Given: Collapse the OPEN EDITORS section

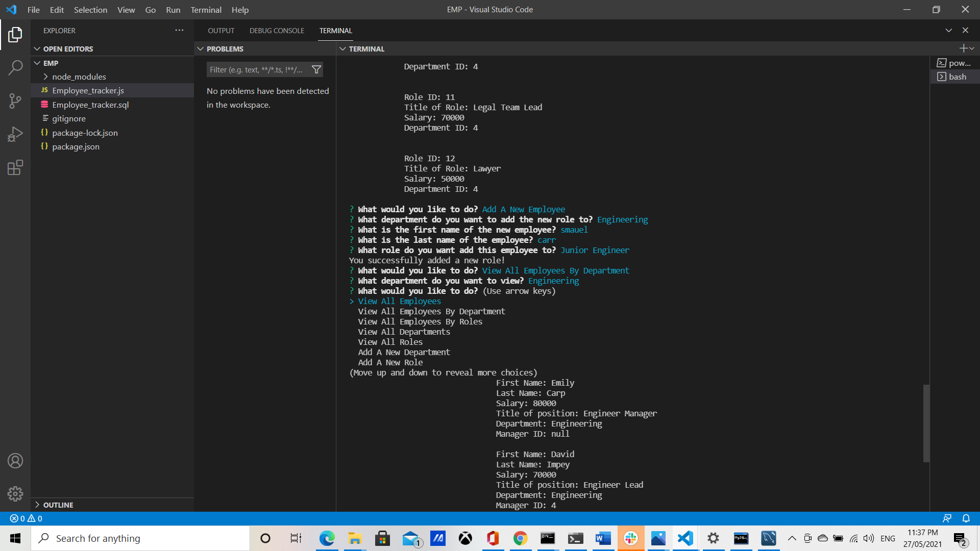Looking at the screenshot, I should point(37,48).
